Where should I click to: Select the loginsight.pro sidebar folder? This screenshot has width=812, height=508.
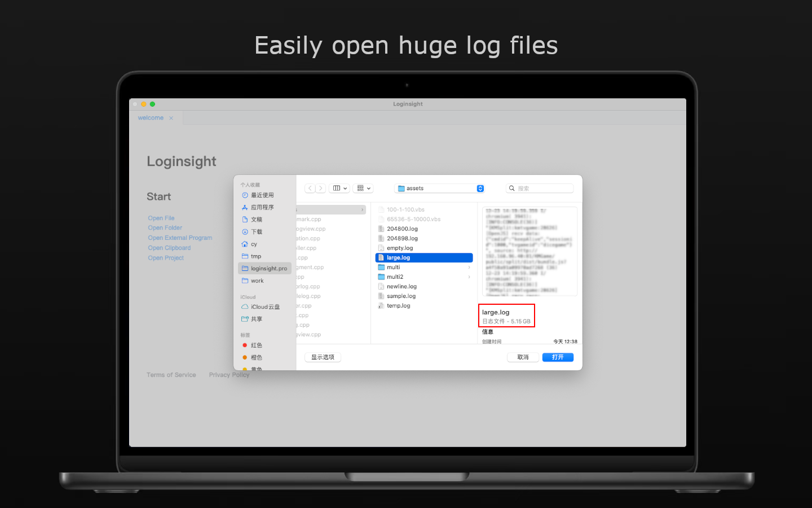pyautogui.click(x=264, y=269)
